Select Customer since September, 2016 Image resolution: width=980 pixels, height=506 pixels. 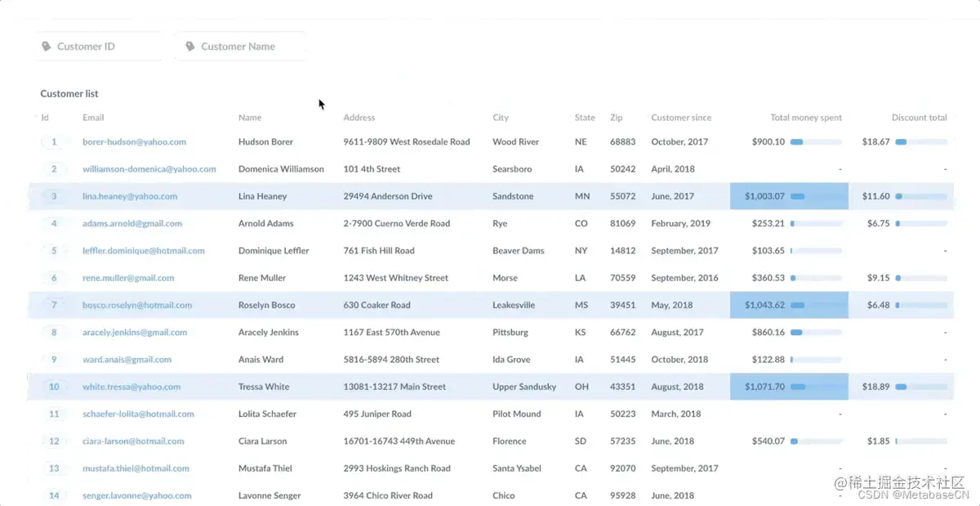coord(684,278)
